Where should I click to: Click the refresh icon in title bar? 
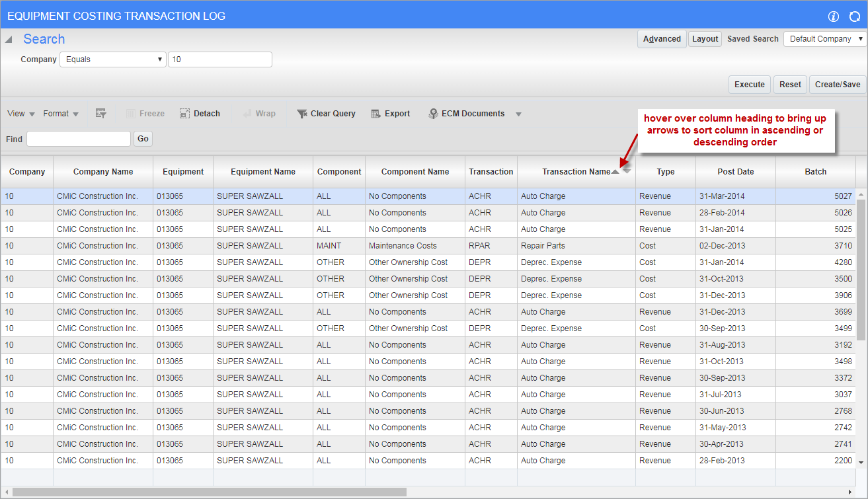[x=854, y=17]
